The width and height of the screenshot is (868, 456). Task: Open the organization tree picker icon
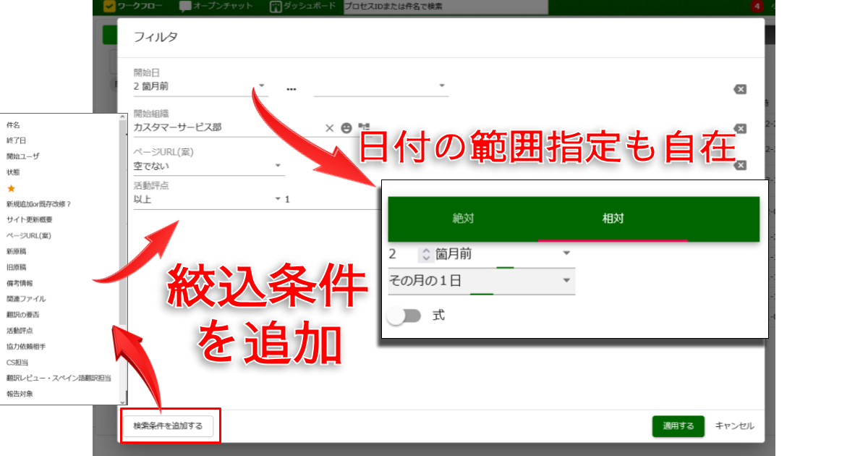point(364,127)
